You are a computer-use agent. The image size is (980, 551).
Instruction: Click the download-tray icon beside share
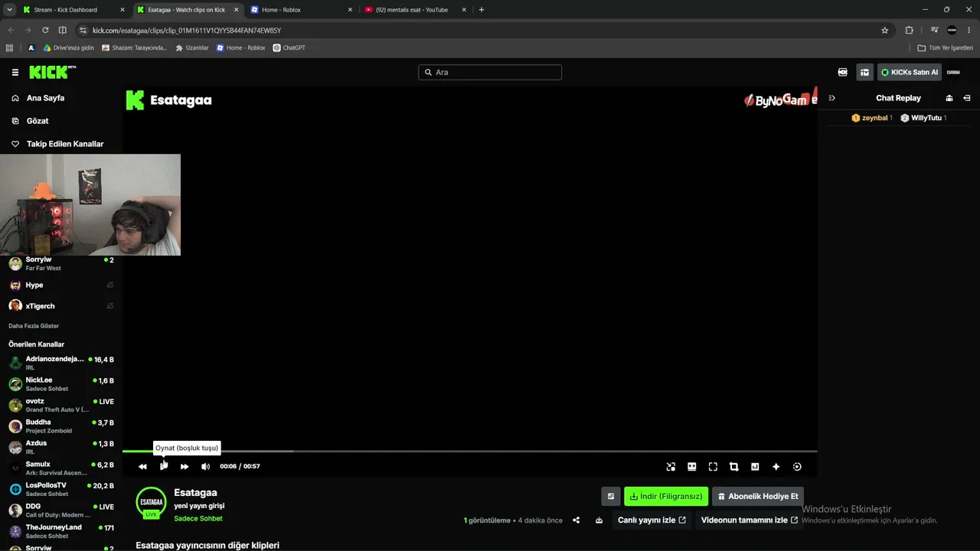tap(599, 520)
